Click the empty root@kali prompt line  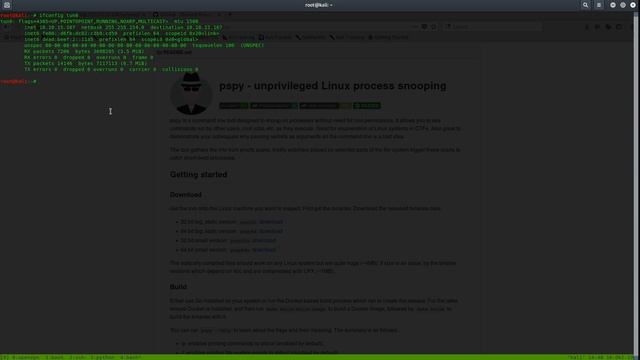[18, 82]
